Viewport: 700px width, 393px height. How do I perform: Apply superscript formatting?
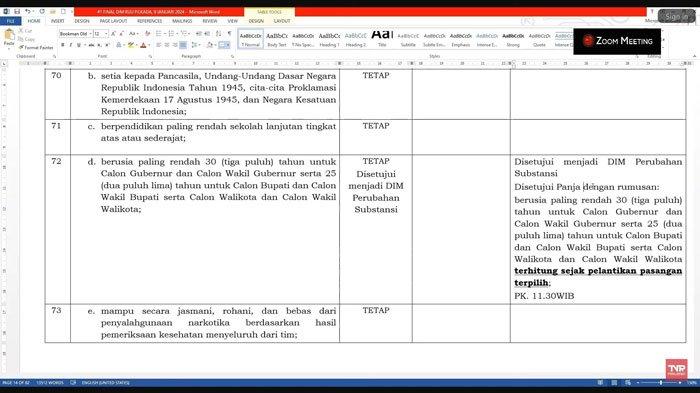coord(107,45)
